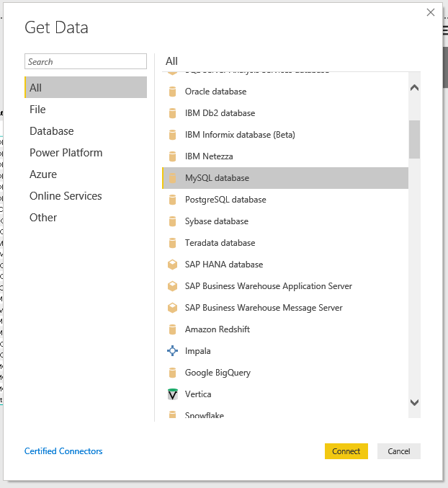
Task: Click the IBM Netezza cylinder icon
Action: click(172, 156)
